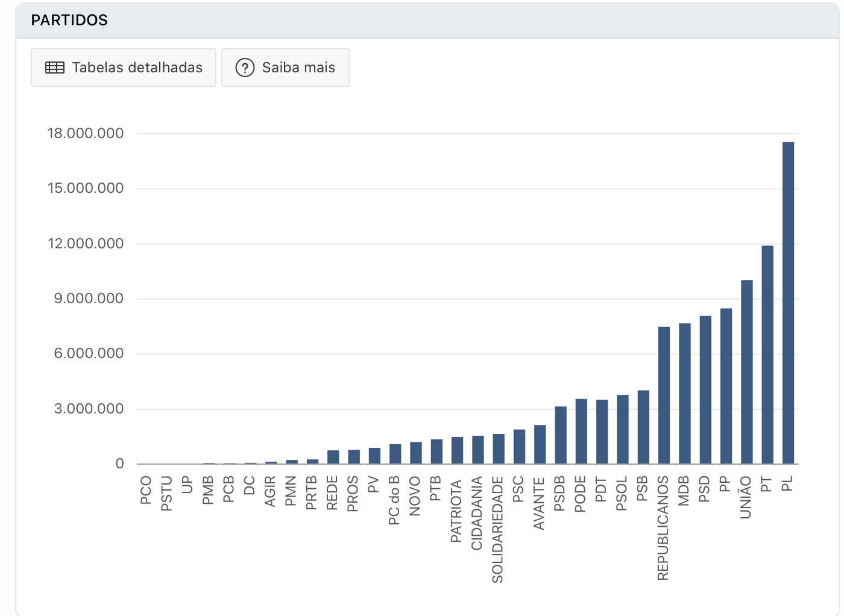Image resolution: width=844 pixels, height=616 pixels.
Task: Select the PSDB bar
Action: click(561, 435)
